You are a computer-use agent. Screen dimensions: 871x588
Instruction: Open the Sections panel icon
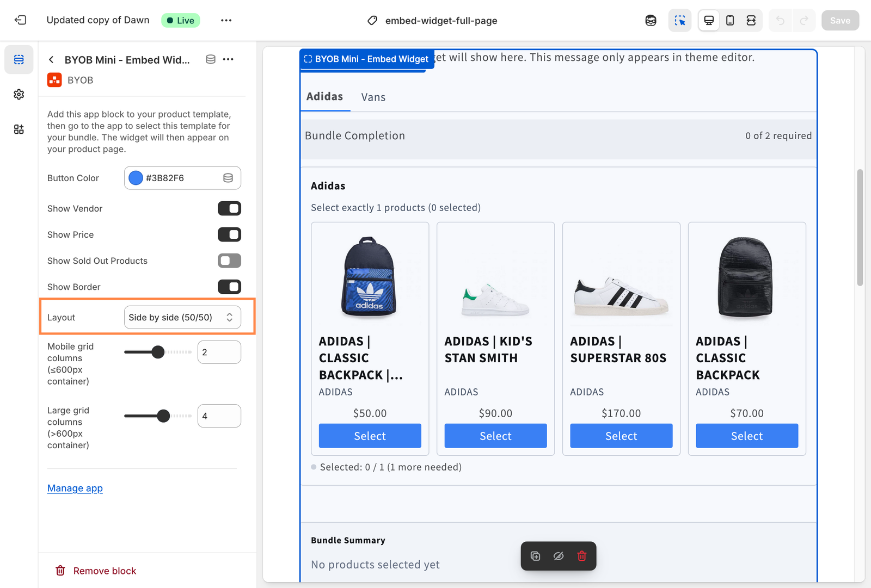[x=19, y=60]
